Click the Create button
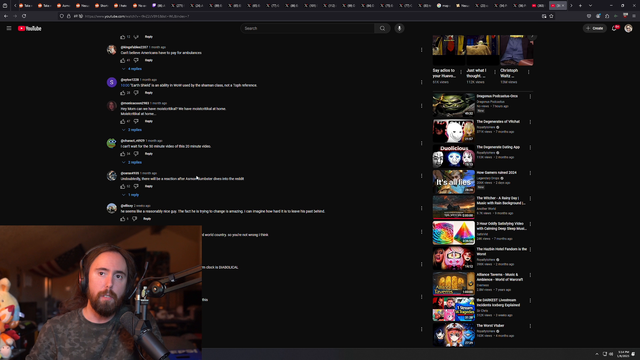 (x=595, y=28)
